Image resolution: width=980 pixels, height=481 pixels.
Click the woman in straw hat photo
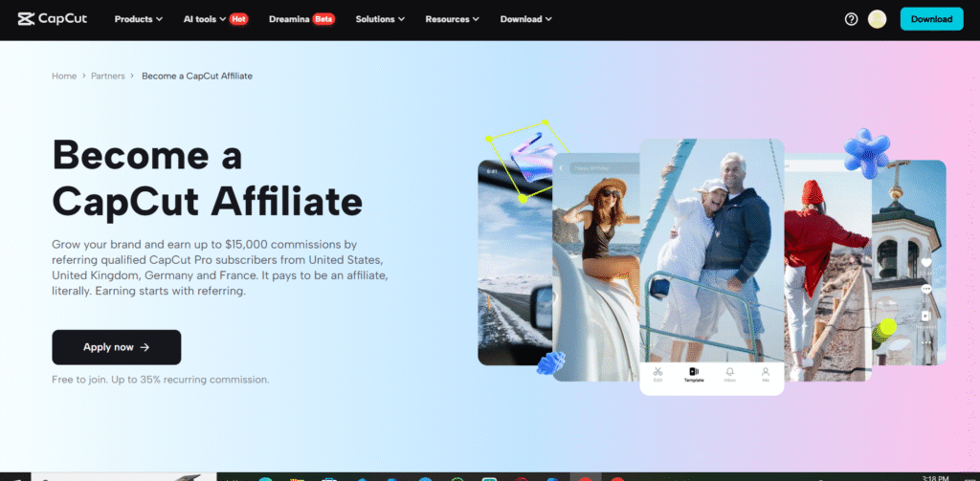595,269
